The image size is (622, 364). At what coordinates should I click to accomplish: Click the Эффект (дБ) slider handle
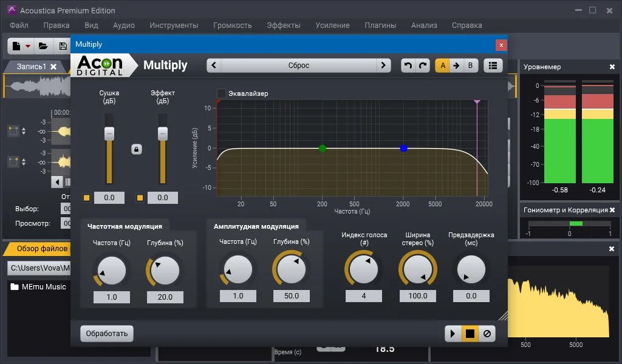click(163, 133)
